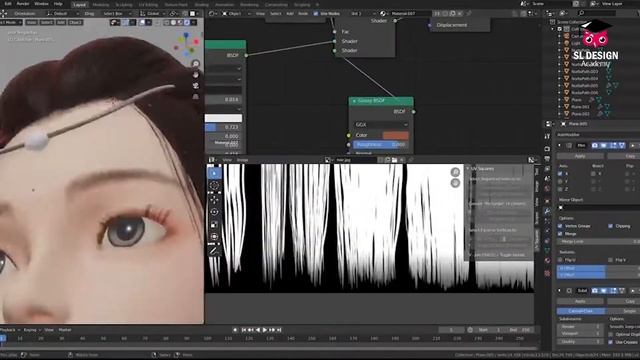Select the Cursor tool in UV editor

pyautogui.click(x=214, y=186)
